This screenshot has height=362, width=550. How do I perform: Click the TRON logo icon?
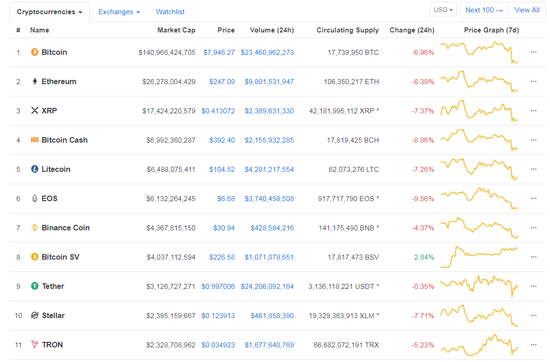coord(34,344)
